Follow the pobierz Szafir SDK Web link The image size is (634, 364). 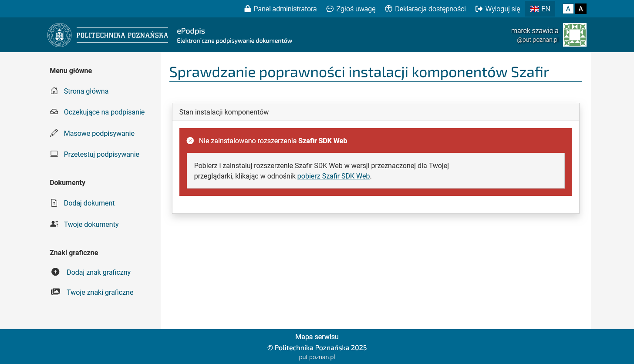pyautogui.click(x=334, y=176)
